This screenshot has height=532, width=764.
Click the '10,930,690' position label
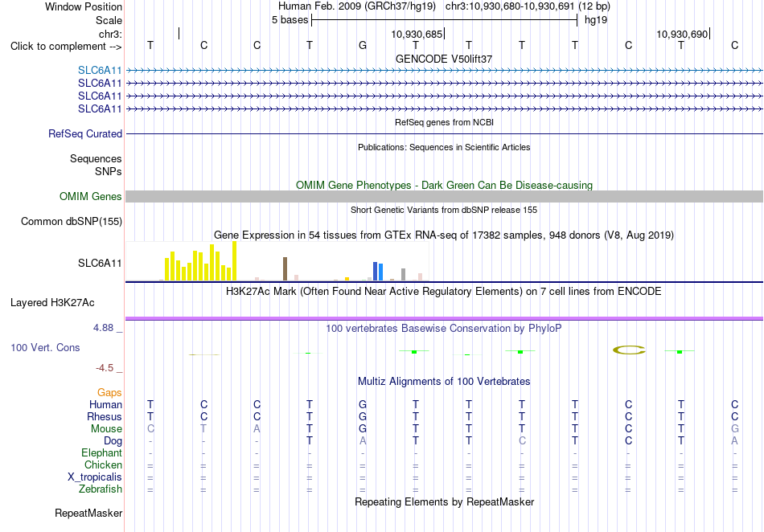682,35
